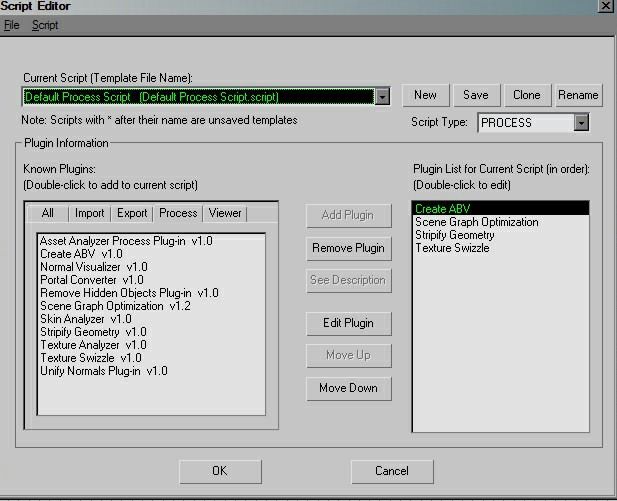This screenshot has width=617, height=501.
Task: Select Create ABV in current script list
Action: pyautogui.click(x=501, y=209)
